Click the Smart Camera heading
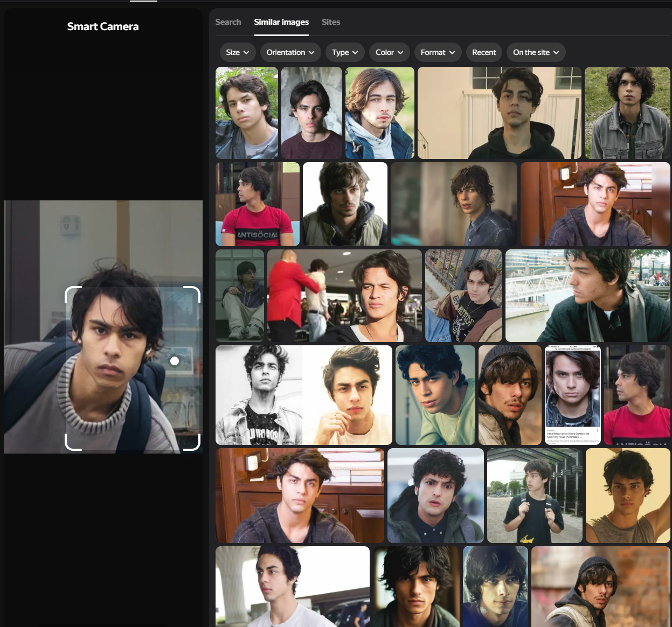672x627 pixels. (103, 26)
